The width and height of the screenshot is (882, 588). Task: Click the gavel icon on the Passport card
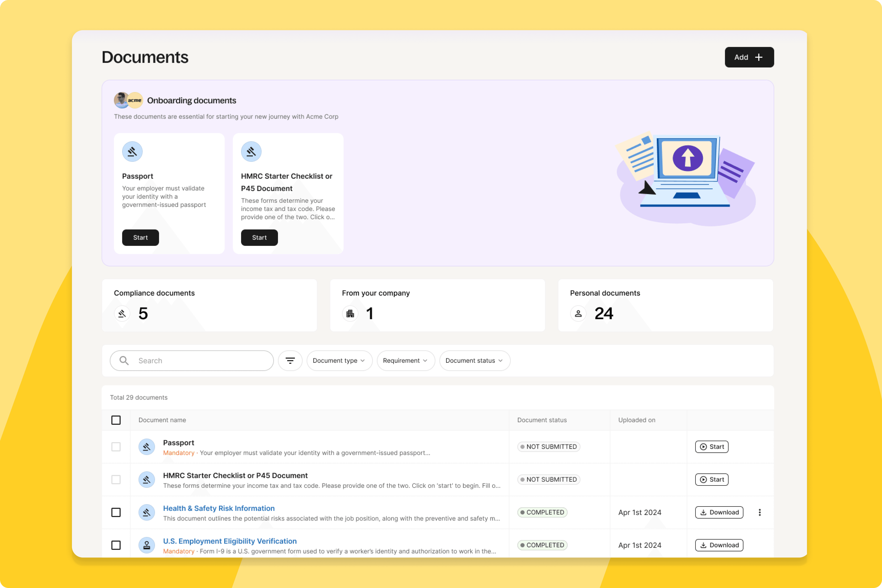click(132, 151)
